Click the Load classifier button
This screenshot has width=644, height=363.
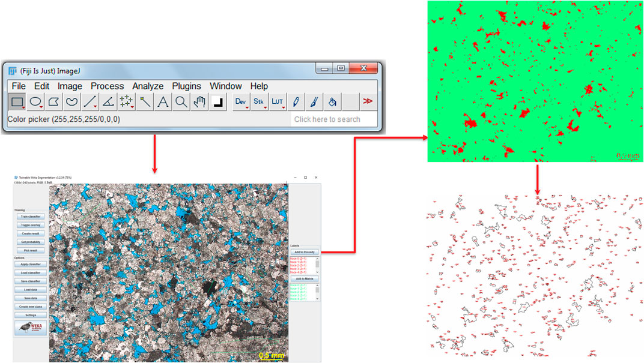coord(31,273)
